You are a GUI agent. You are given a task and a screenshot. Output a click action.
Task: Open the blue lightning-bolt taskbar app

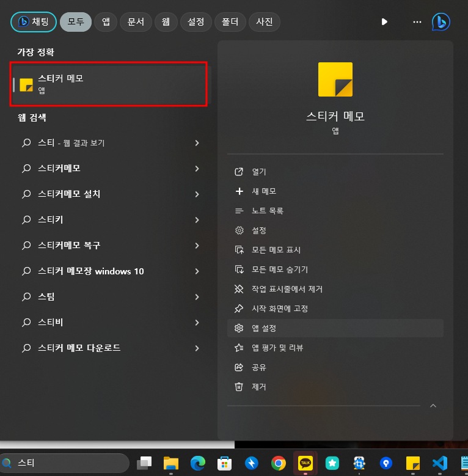click(x=251, y=463)
